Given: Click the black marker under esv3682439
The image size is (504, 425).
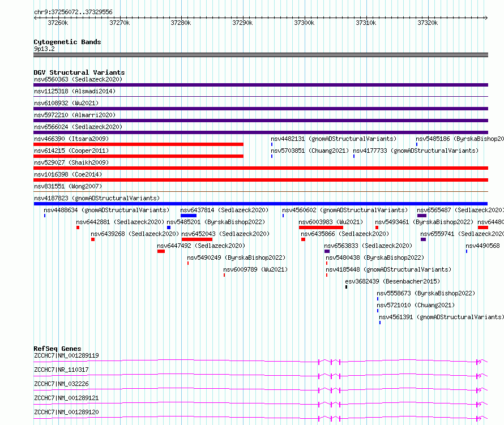Looking at the screenshot, I should click(346, 287).
